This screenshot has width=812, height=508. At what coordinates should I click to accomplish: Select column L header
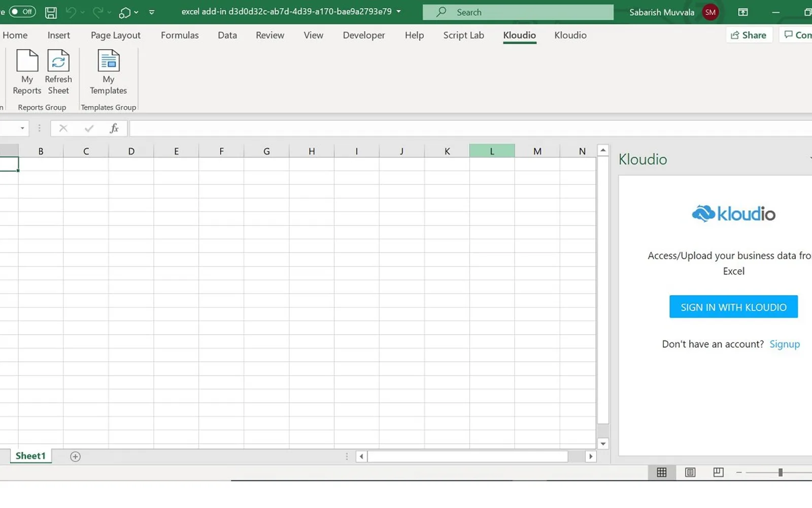pyautogui.click(x=492, y=151)
